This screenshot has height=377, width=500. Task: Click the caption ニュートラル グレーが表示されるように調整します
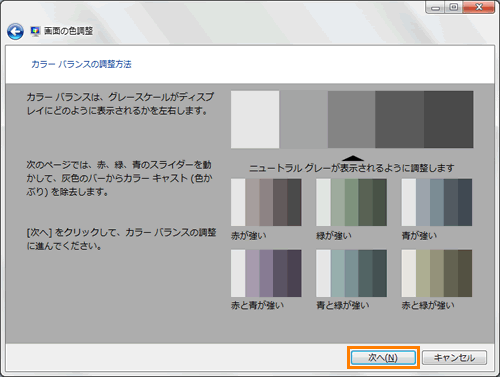pyautogui.click(x=352, y=168)
